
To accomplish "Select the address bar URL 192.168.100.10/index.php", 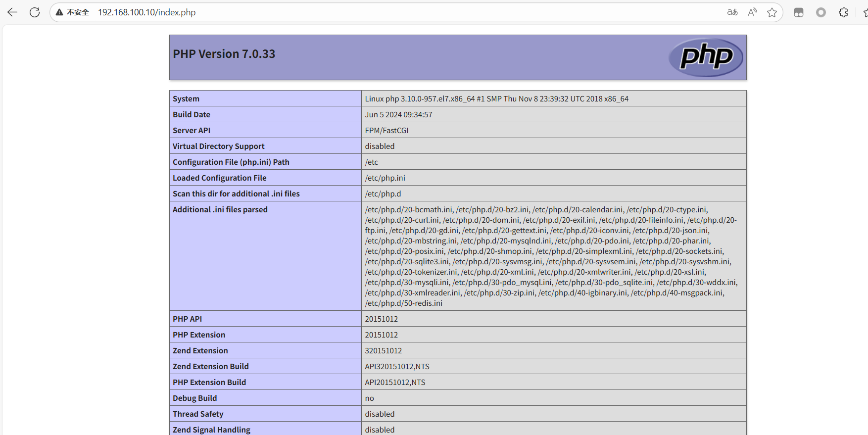I will click(146, 12).
